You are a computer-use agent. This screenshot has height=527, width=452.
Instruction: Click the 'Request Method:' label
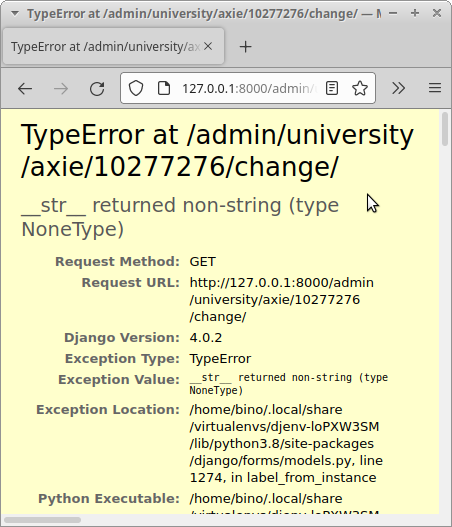pyautogui.click(x=117, y=262)
